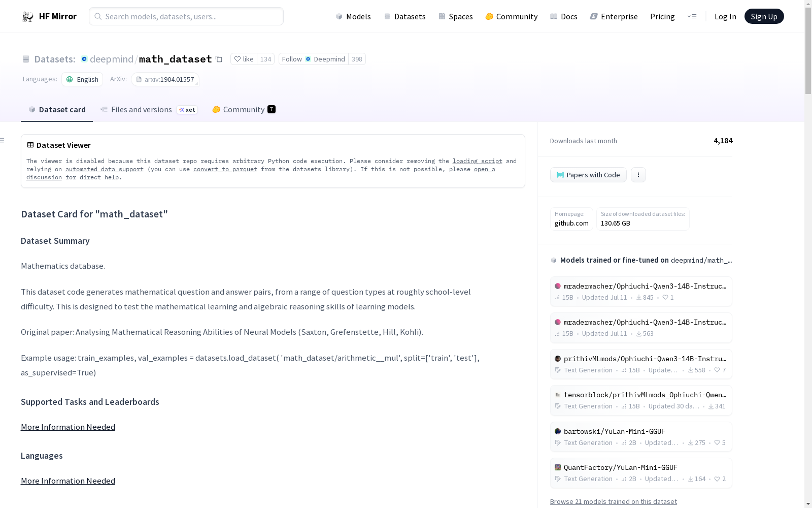
Task: Click the Dataset Viewer table icon
Action: click(30, 145)
